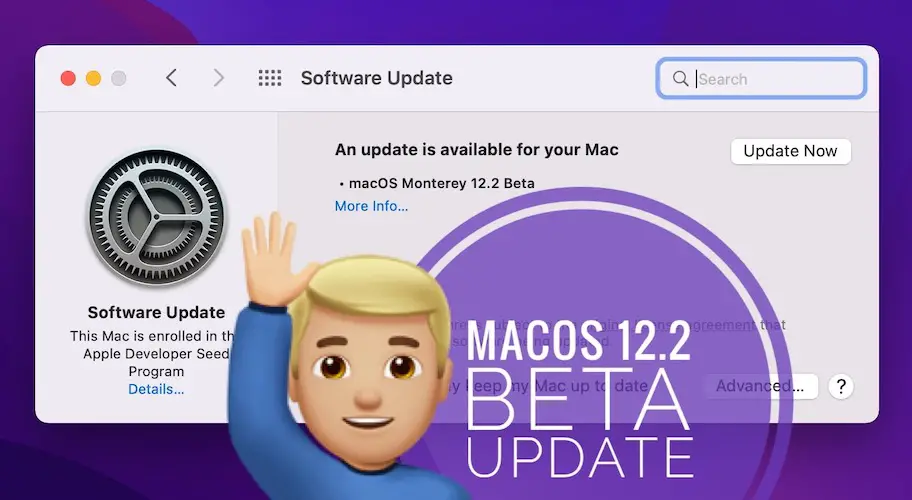Click the gray disabled zoom window button
This screenshot has height=500, width=912.
tap(119, 78)
